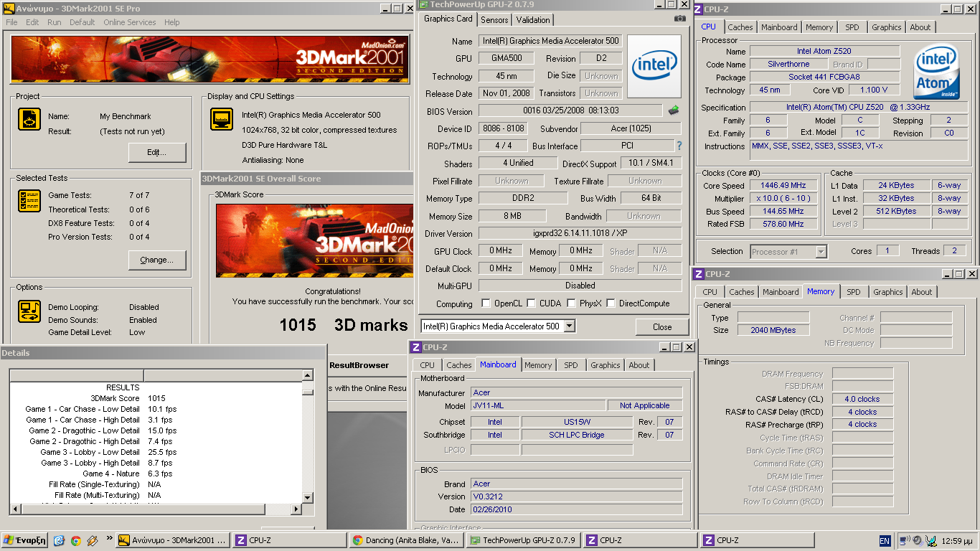Open Graphics tab in CPU-Z Mainboard window
Viewport: 980px width, 551px height.
click(x=605, y=365)
